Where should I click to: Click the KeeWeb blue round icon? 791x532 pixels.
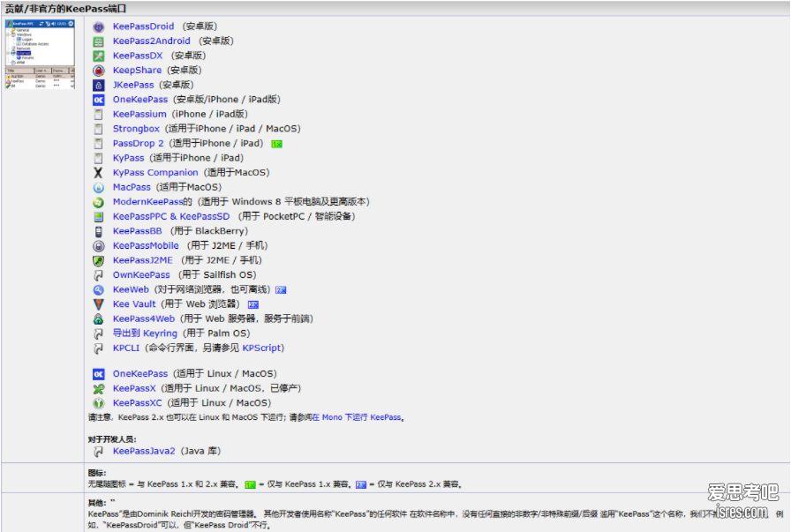click(x=98, y=290)
